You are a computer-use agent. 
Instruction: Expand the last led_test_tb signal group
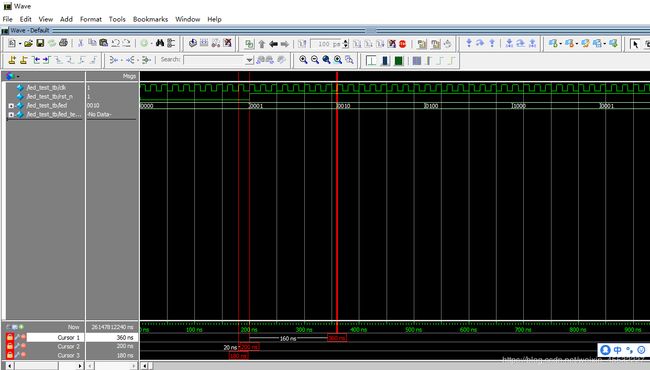point(11,115)
